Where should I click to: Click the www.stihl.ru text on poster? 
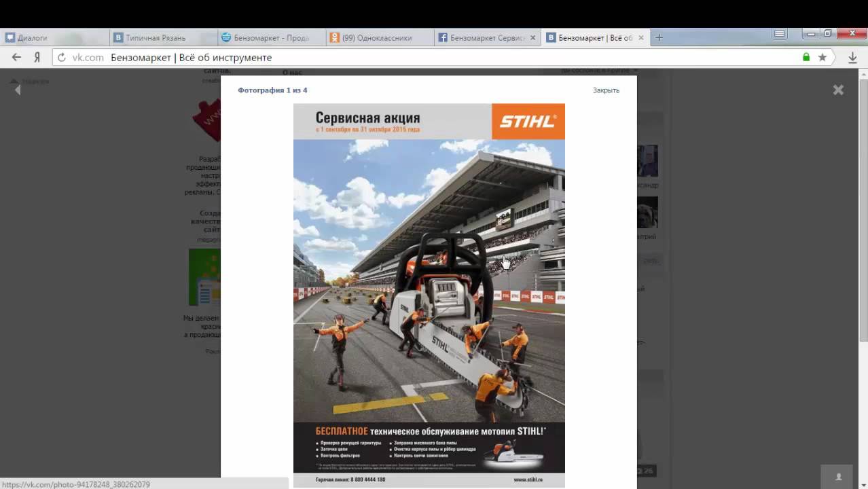528,479
